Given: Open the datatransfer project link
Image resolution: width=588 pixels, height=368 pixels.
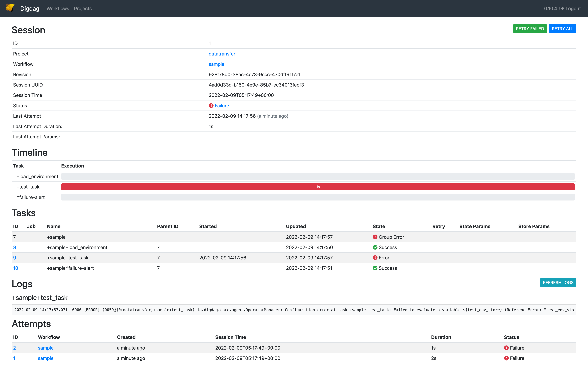Looking at the screenshot, I should tap(222, 54).
